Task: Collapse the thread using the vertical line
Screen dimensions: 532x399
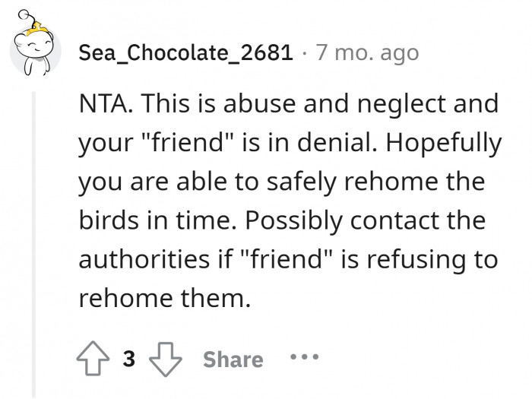Action: 33,243
